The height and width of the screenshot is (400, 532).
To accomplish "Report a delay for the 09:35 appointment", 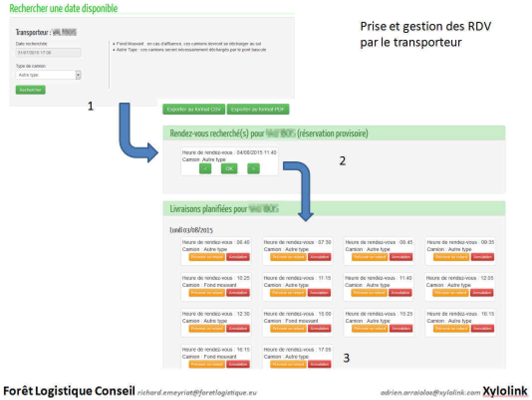I will pyautogui.click(x=451, y=257).
